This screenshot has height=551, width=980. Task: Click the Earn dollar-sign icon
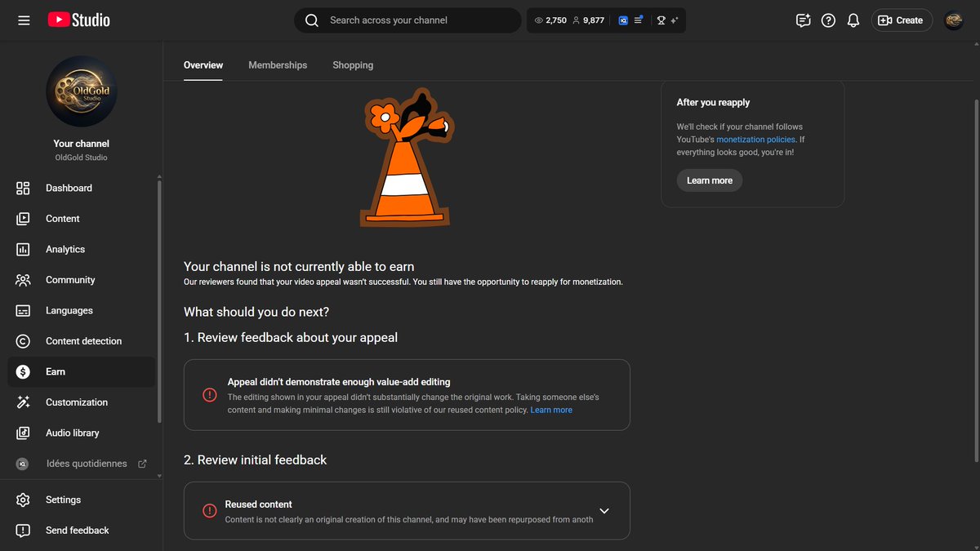point(23,371)
